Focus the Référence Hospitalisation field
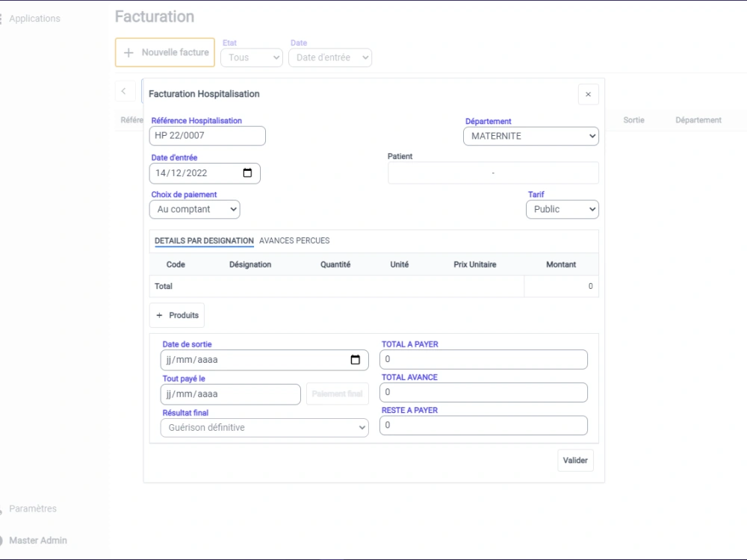 [x=207, y=136]
